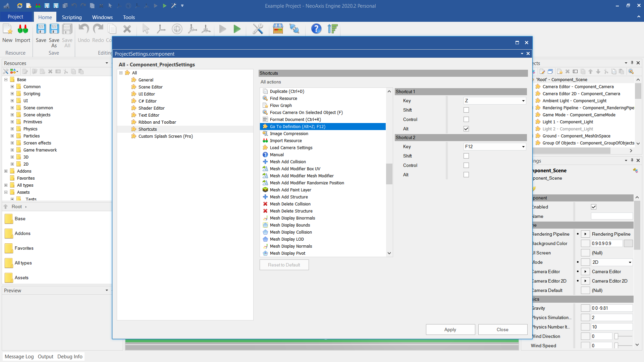
Task: Click the Close button in settings dialog
Action: click(x=502, y=329)
